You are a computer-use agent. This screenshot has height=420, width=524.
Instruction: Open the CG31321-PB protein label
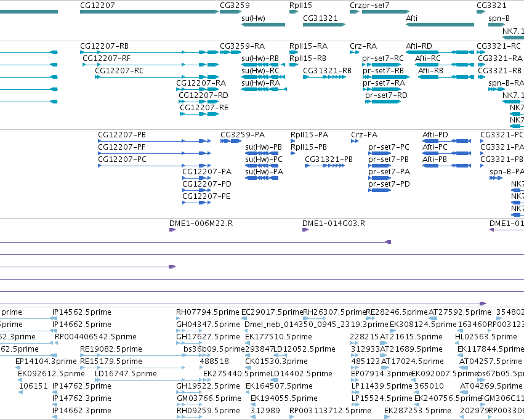coord(329,160)
